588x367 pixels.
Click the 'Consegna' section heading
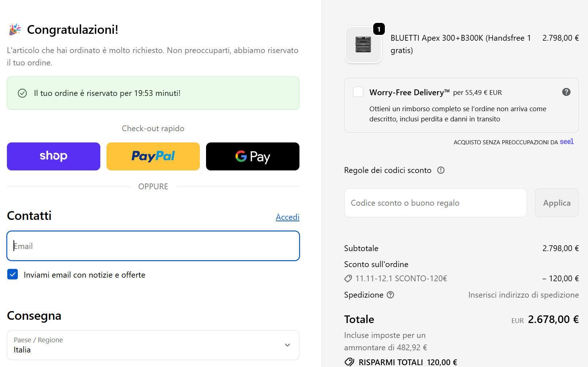click(x=34, y=316)
